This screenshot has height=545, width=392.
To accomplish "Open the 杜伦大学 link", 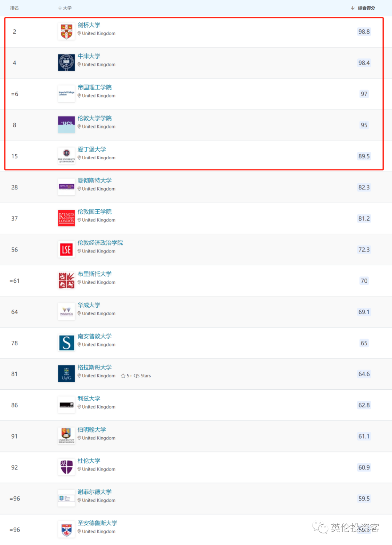I will 89,461.
